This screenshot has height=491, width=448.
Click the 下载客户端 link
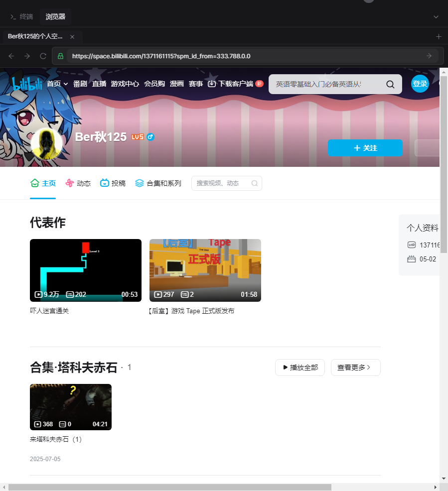pyautogui.click(x=236, y=84)
